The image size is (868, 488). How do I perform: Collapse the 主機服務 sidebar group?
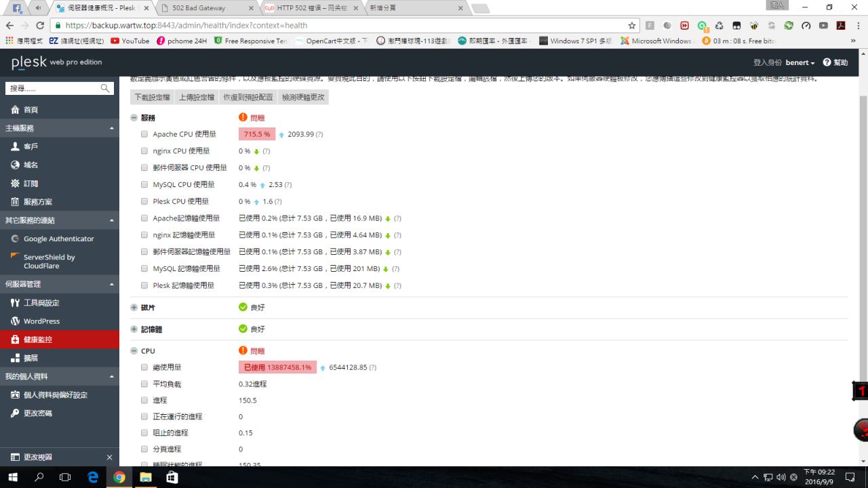60,128
